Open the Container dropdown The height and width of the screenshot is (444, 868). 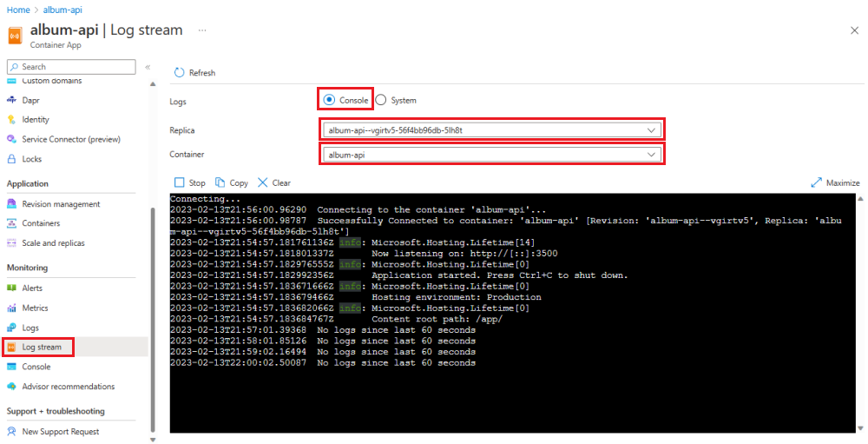click(x=491, y=155)
